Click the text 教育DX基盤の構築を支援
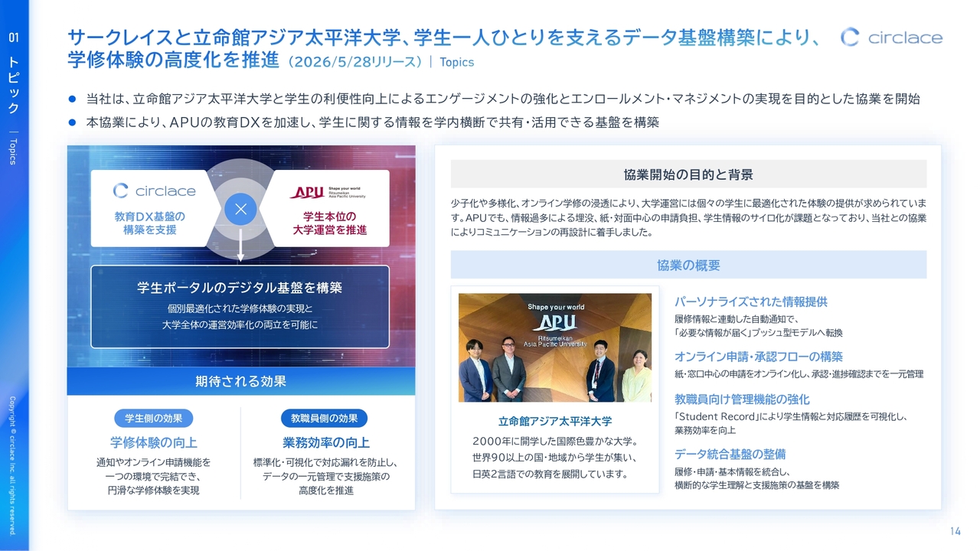This screenshot has width=980, height=551. point(150,223)
